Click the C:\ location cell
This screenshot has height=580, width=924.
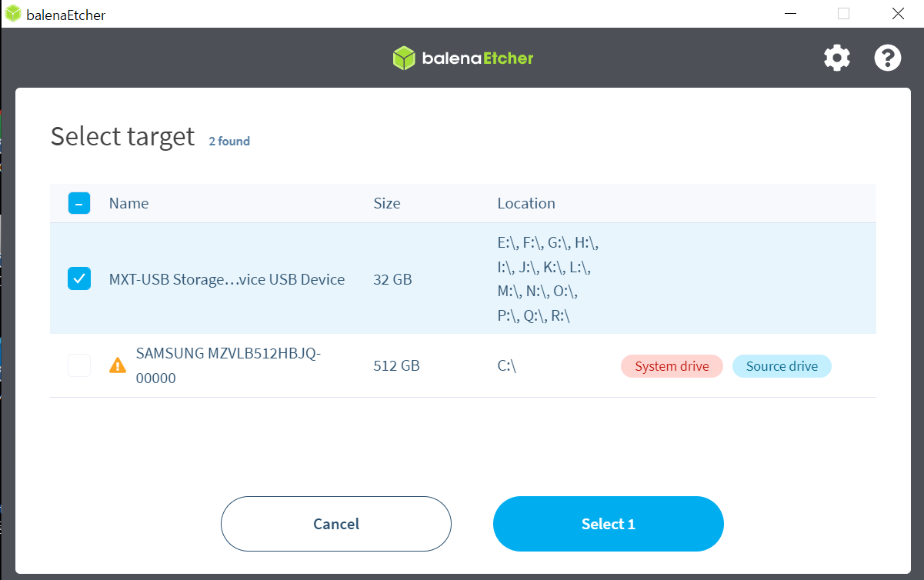coord(507,366)
